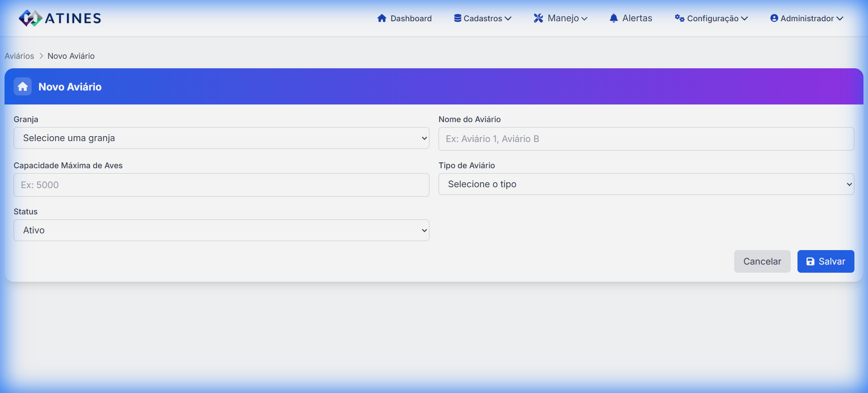Click the Cadastros database icon
Image resolution: width=868 pixels, height=393 pixels.
pos(458,18)
